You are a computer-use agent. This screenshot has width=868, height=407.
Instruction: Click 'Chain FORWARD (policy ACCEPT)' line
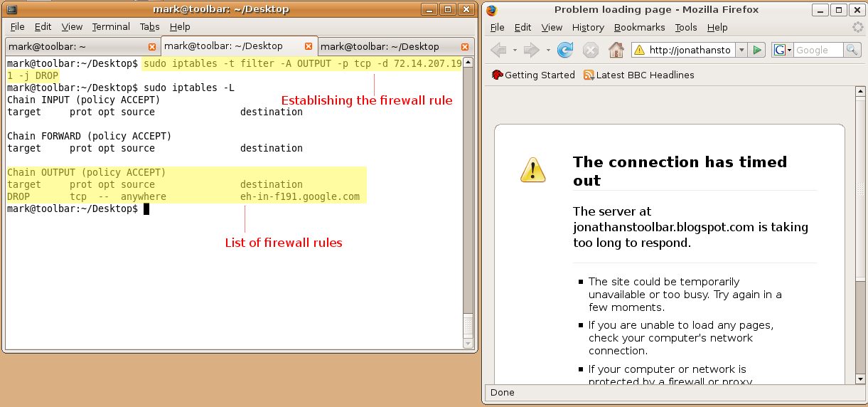point(89,136)
